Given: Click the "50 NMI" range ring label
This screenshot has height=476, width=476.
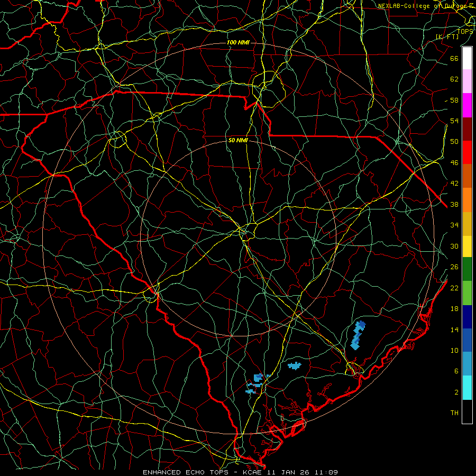Looking at the screenshot, I should [x=239, y=140].
